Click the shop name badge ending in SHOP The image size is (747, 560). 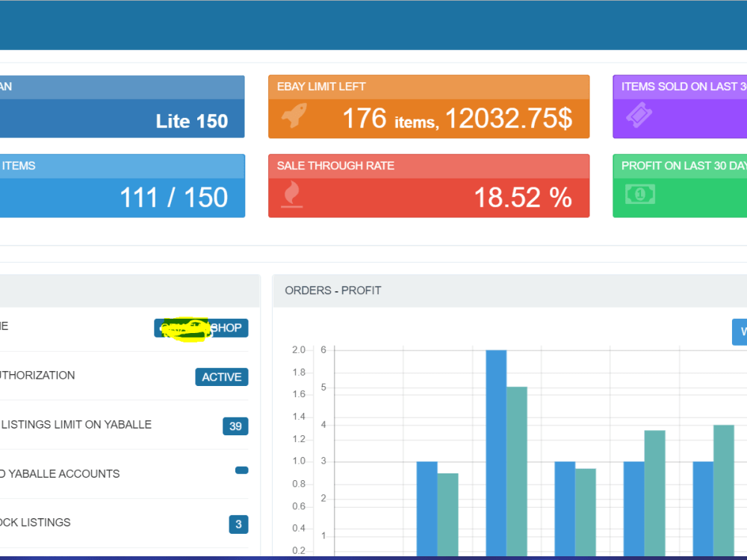(x=201, y=328)
